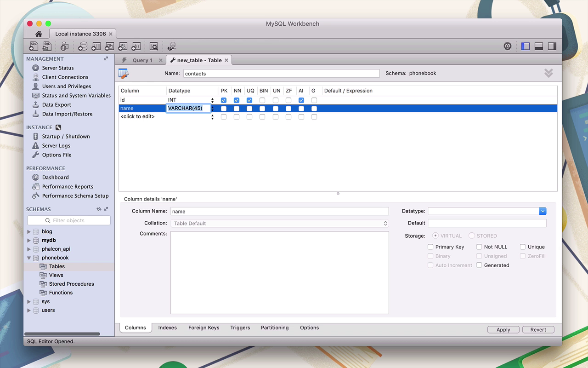
Task: Check NN for the name column
Action: pyautogui.click(x=237, y=109)
